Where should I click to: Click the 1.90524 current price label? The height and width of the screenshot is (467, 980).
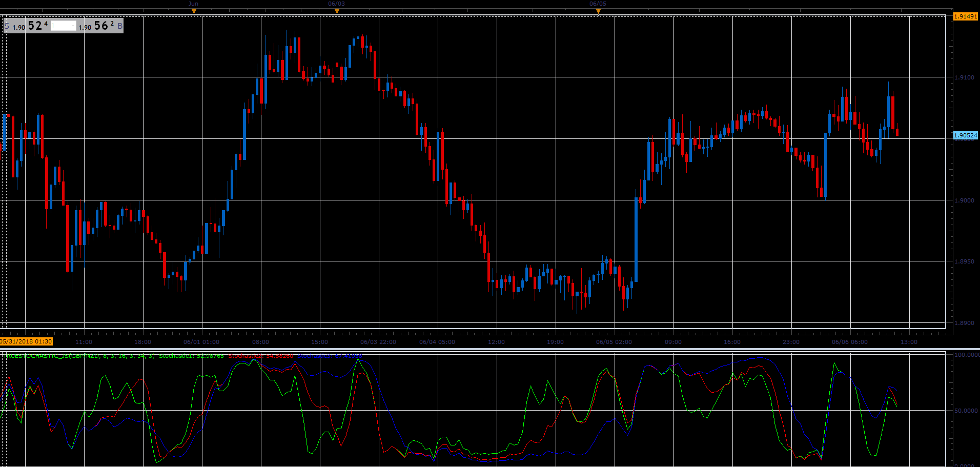(966, 135)
